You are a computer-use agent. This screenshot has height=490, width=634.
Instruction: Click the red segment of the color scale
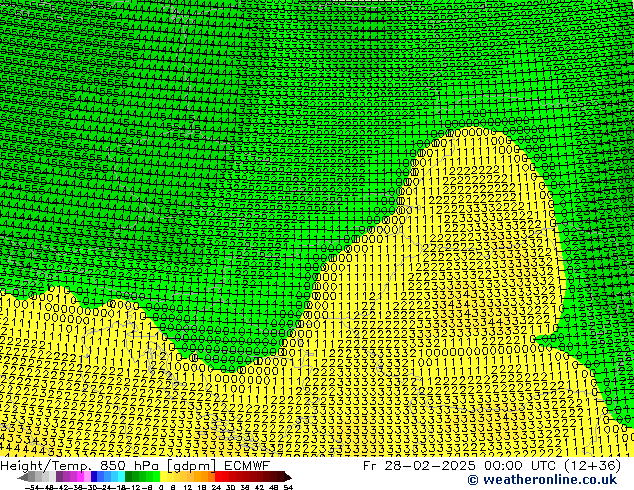(228, 476)
